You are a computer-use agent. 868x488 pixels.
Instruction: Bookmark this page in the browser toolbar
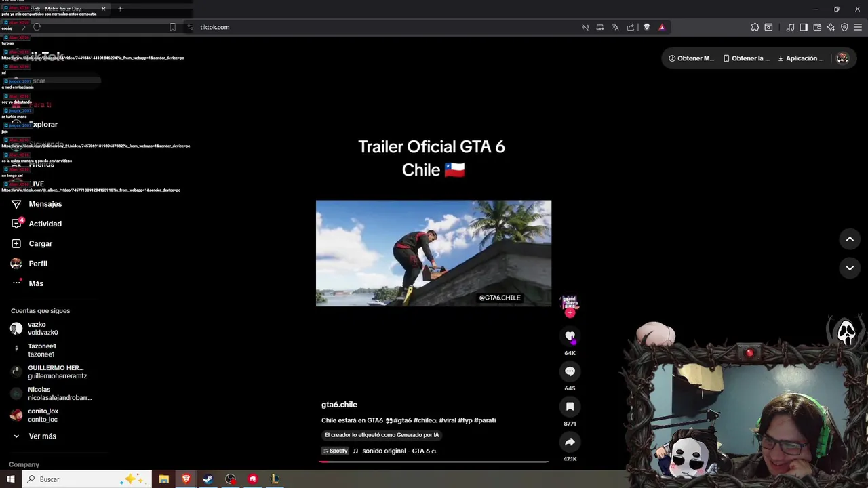172,27
